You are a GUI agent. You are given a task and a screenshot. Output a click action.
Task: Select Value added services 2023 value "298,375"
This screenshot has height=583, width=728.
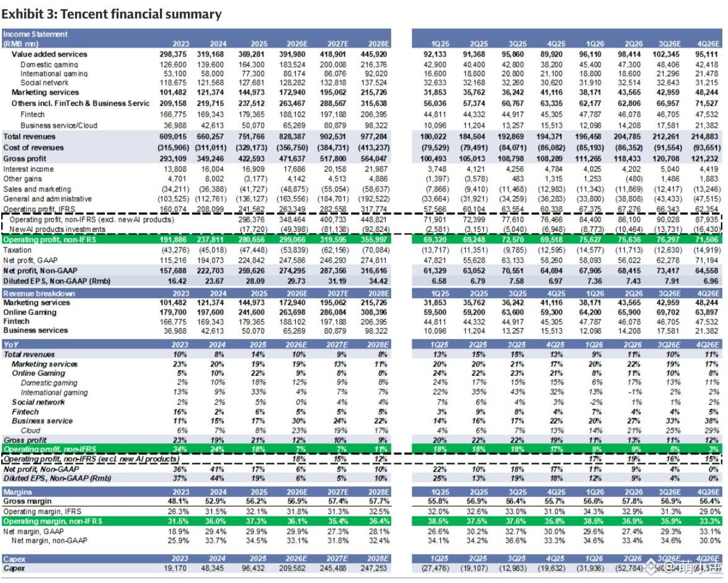click(173, 55)
